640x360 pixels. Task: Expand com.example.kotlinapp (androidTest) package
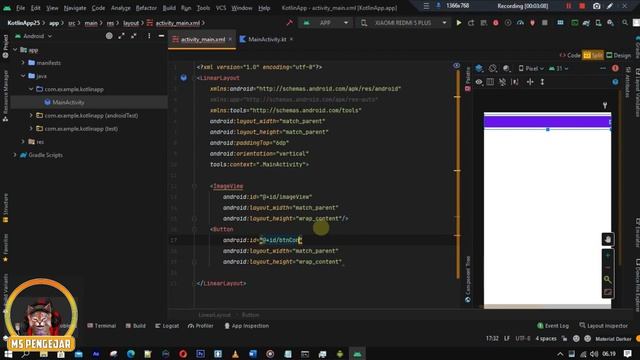[31, 116]
